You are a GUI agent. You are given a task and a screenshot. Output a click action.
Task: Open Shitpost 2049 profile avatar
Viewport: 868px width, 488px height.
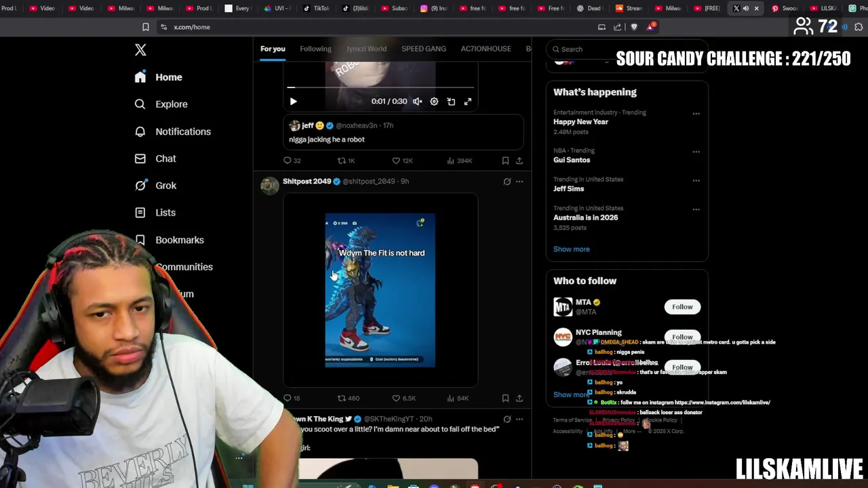point(270,186)
